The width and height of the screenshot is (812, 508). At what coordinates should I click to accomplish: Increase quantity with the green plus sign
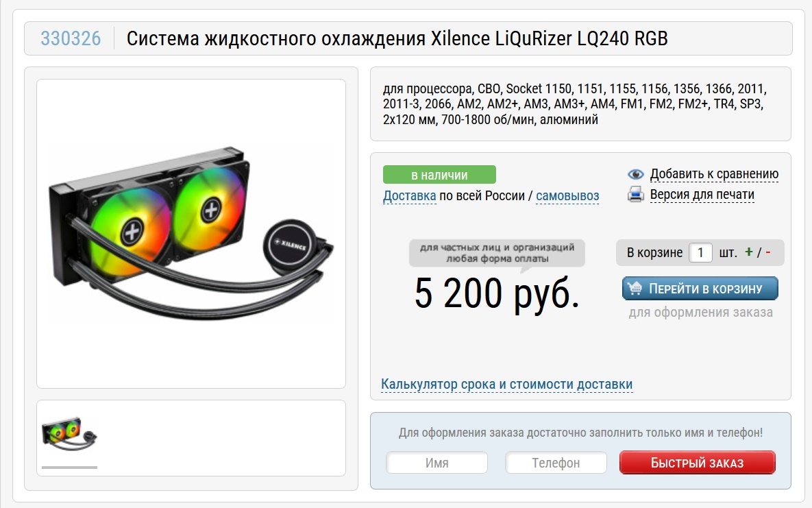click(x=748, y=252)
